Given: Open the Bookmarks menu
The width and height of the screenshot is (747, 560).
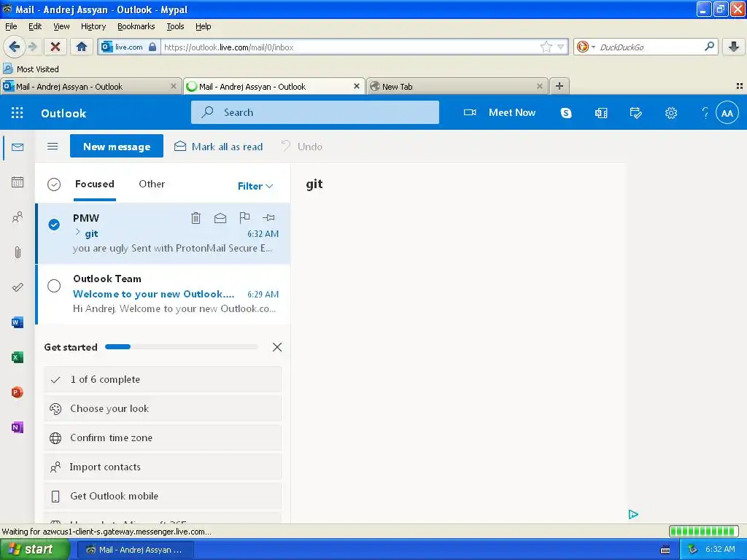Looking at the screenshot, I should pos(136,26).
